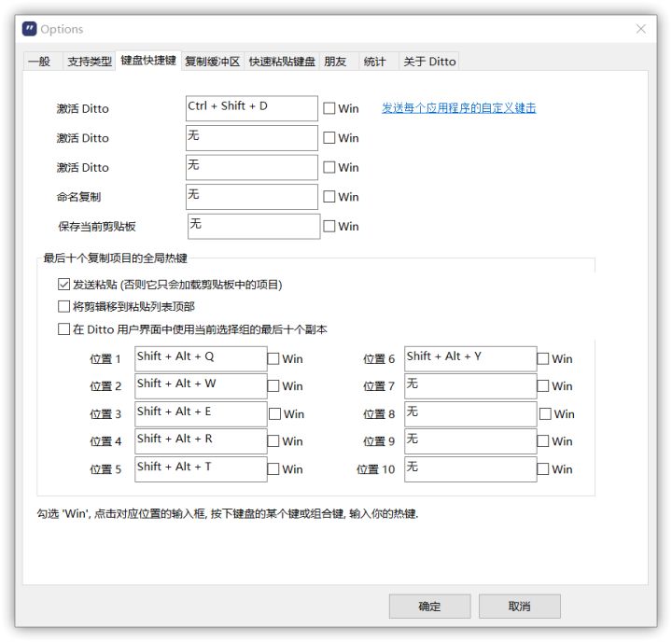Go to the 复制缓冲区 tab
Image resolution: width=672 pixels, height=642 pixels.
coord(213,62)
